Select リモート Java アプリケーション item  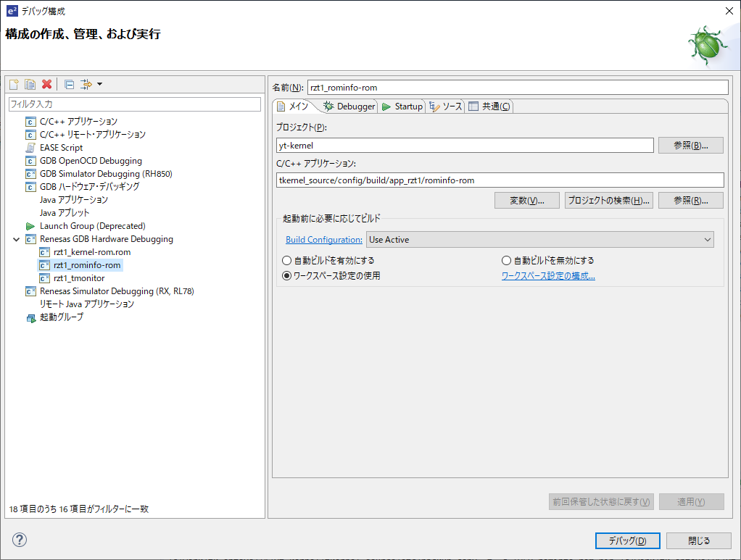point(87,304)
